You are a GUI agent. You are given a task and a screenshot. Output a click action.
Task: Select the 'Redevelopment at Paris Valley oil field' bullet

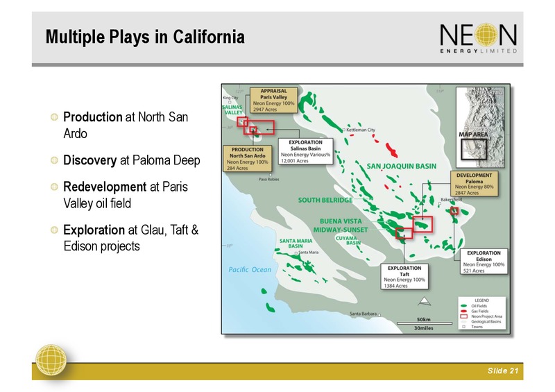[119, 195]
